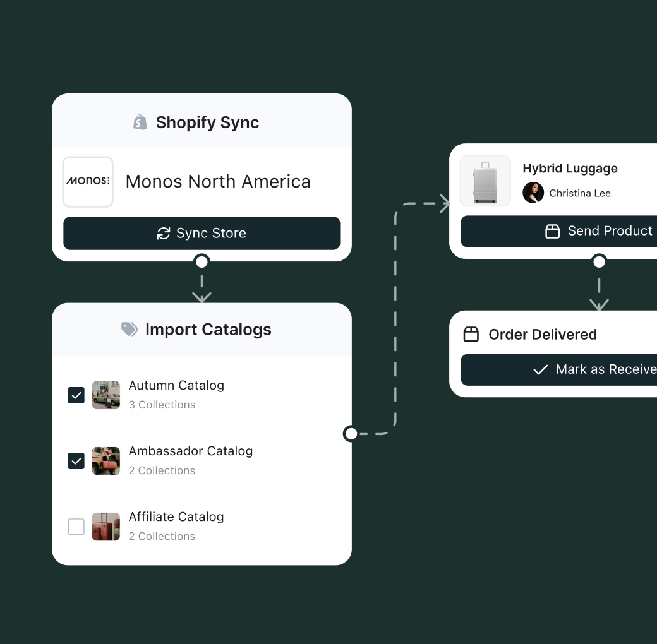
Task: Click the Christina Lee name
Action: 580,193
